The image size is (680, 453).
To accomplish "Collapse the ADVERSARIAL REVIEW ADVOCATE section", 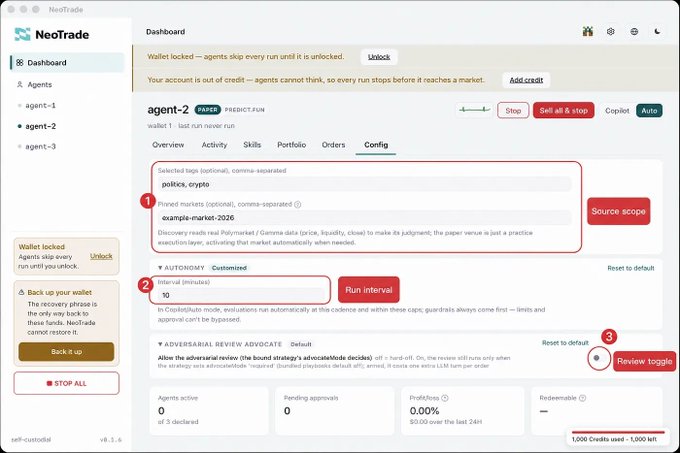I will pos(160,344).
